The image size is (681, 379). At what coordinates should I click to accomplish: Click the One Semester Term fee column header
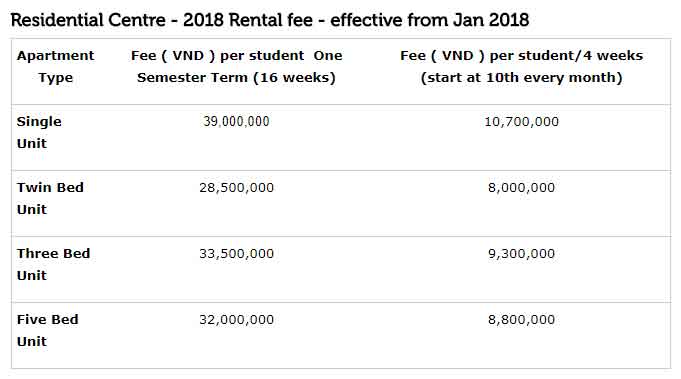coord(236,66)
